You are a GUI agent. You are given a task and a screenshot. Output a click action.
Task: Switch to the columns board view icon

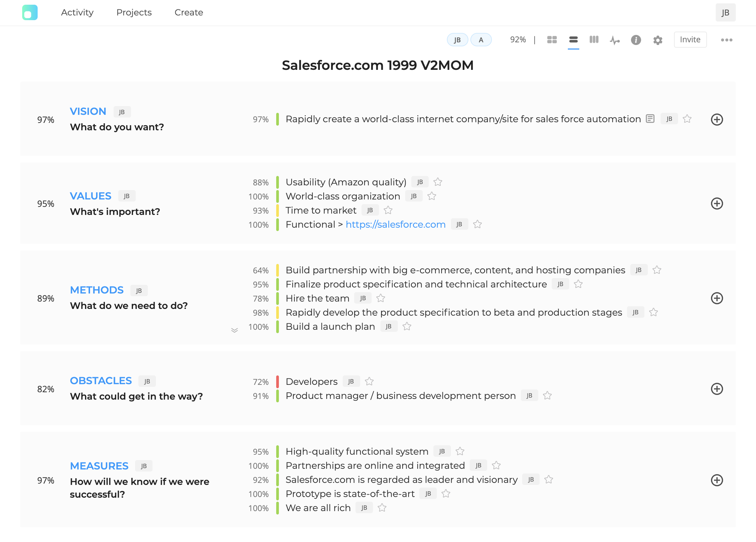[594, 40]
